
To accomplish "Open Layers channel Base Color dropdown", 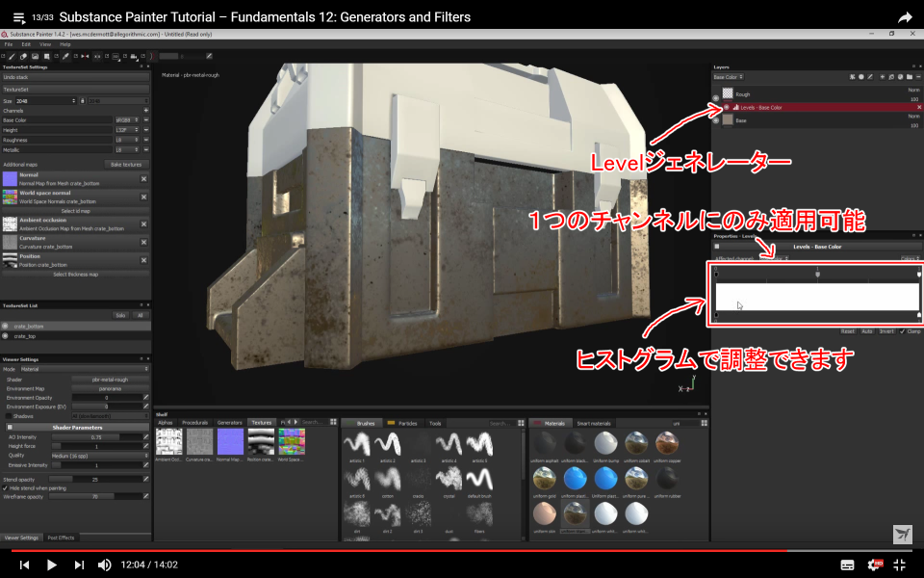I will [729, 77].
